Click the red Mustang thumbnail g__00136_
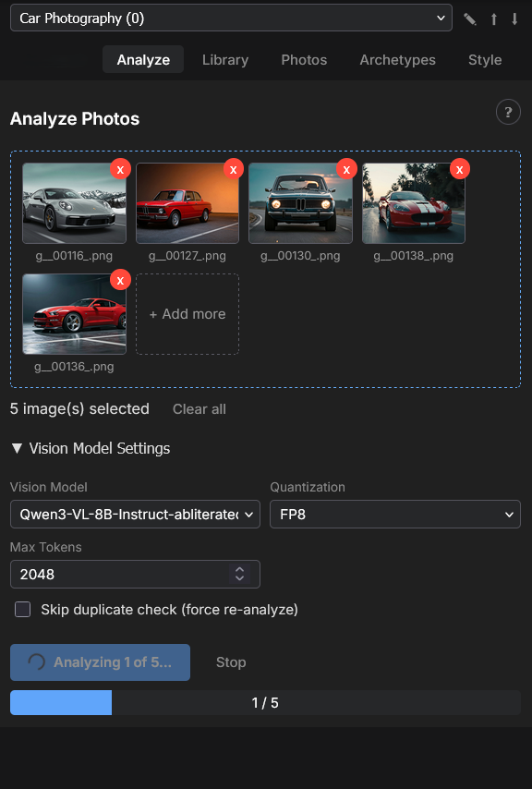 pyautogui.click(x=74, y=314)
